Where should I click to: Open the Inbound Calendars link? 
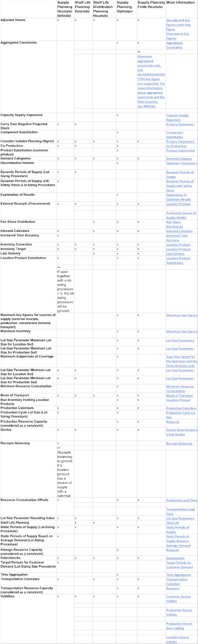point(179,231)
